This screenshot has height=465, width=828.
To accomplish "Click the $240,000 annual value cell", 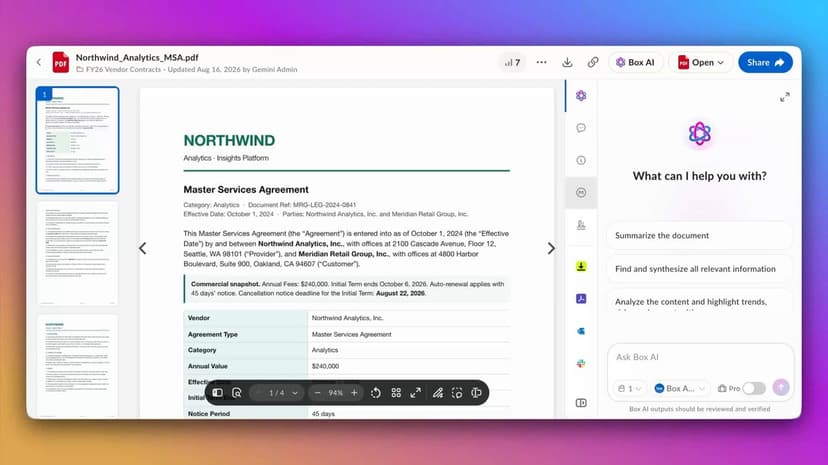I will click(409, 366).
